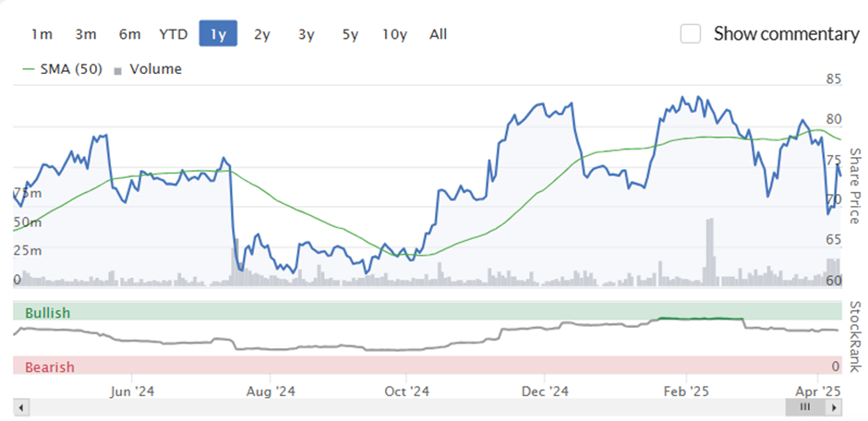Image resolution: width=868 pixels, height=421 pixels.
Task: Switch chart to 6m range
Action: pyautogui.click(x=129, y=34)
